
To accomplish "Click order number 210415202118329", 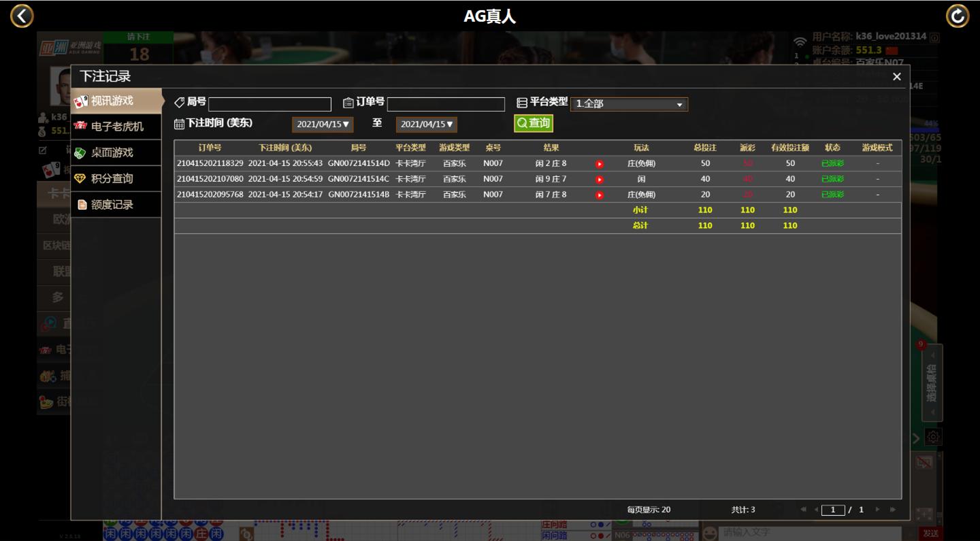I will [210, 163].
